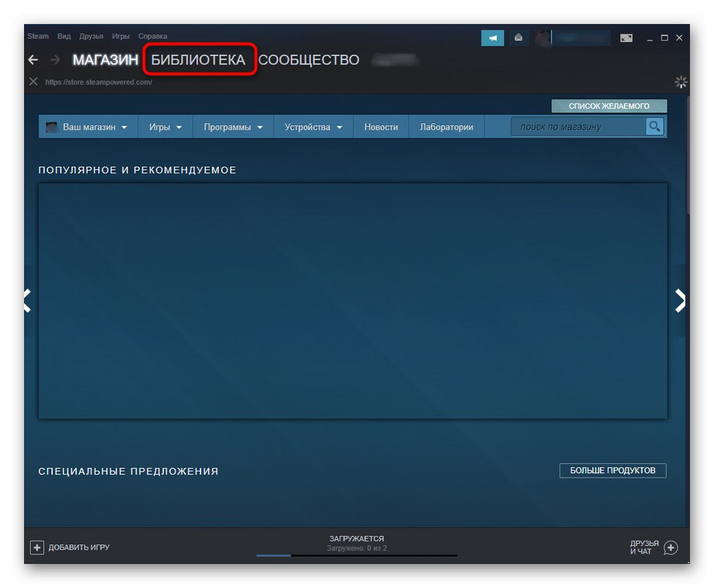Image resolution: width=714 pixels, height=588 pixels.
Task: Click the store URL address text
Action: pyautogui.click(x=98, y=82)
